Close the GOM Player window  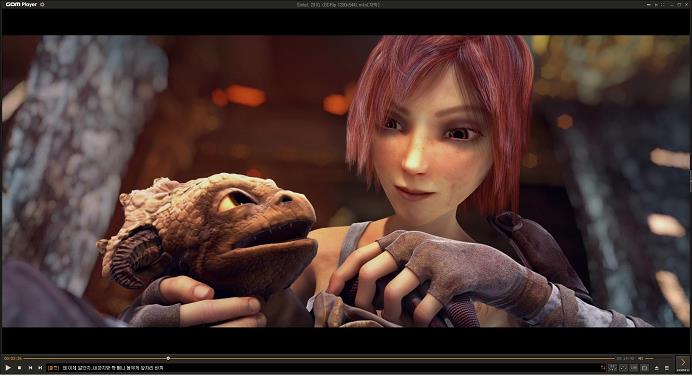pyautogui.click(x=686, y=4)
